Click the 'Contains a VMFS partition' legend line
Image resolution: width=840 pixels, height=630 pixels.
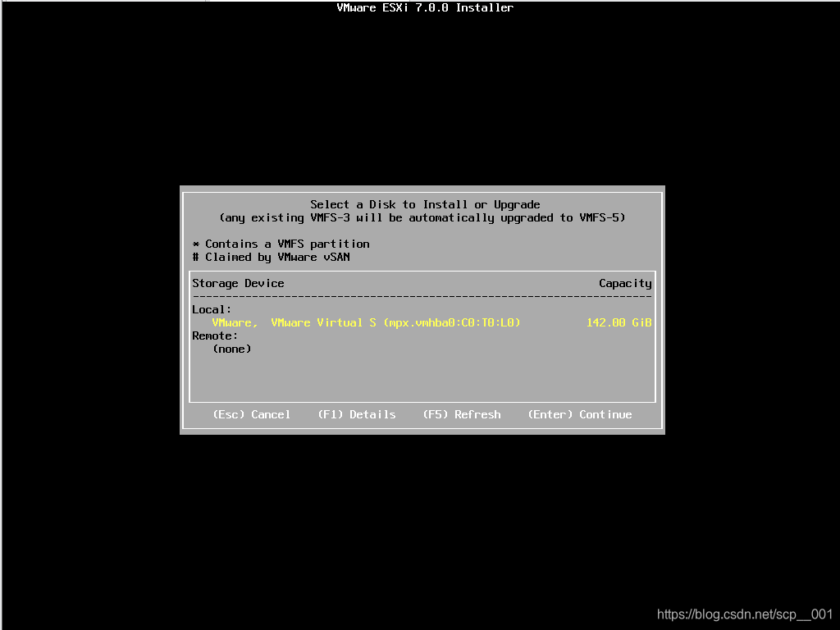coord(281,244)
